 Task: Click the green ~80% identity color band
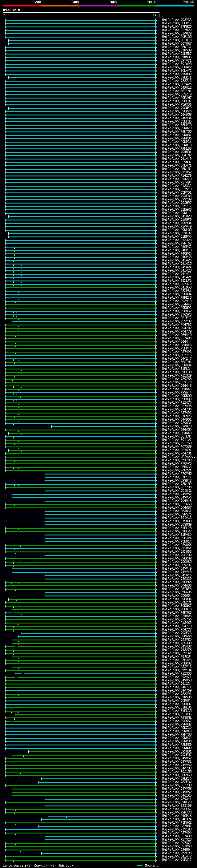[136, 6]
